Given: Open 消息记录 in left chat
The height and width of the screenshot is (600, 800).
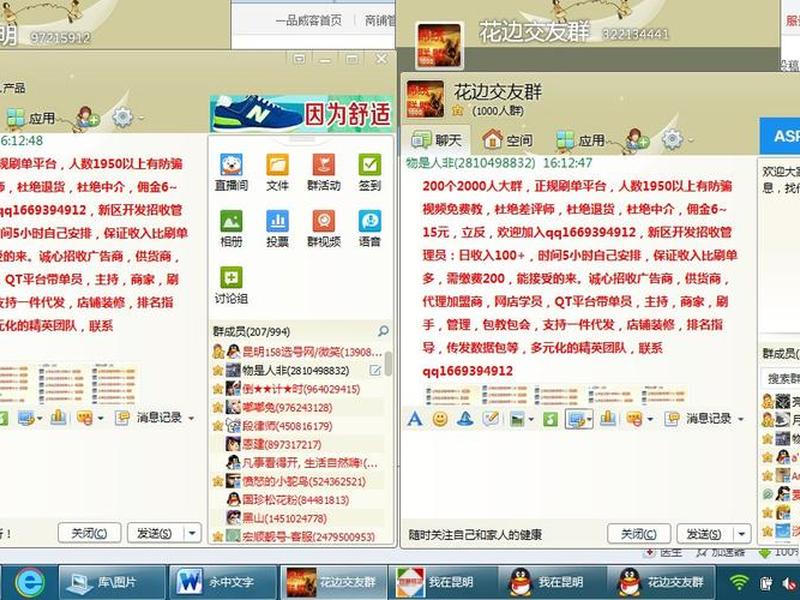Looking at the screenshot, I should (x=150, y=418).
